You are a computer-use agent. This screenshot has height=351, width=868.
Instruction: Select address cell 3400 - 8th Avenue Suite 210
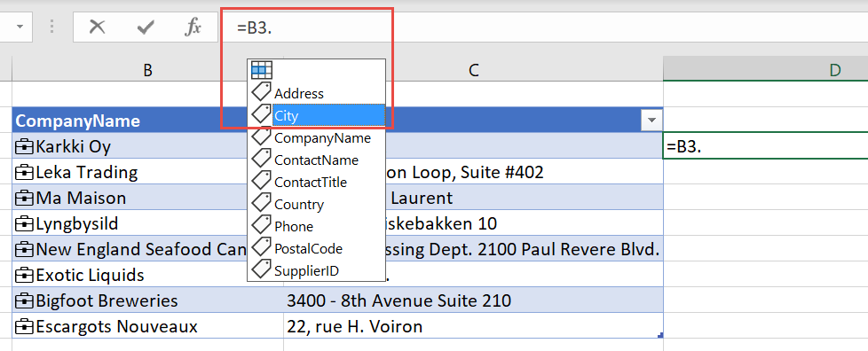tap(473, 300)
